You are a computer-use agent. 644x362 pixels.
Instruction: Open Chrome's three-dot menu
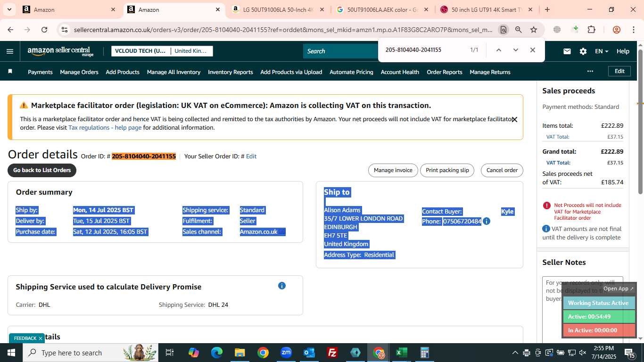click(633, 30)
